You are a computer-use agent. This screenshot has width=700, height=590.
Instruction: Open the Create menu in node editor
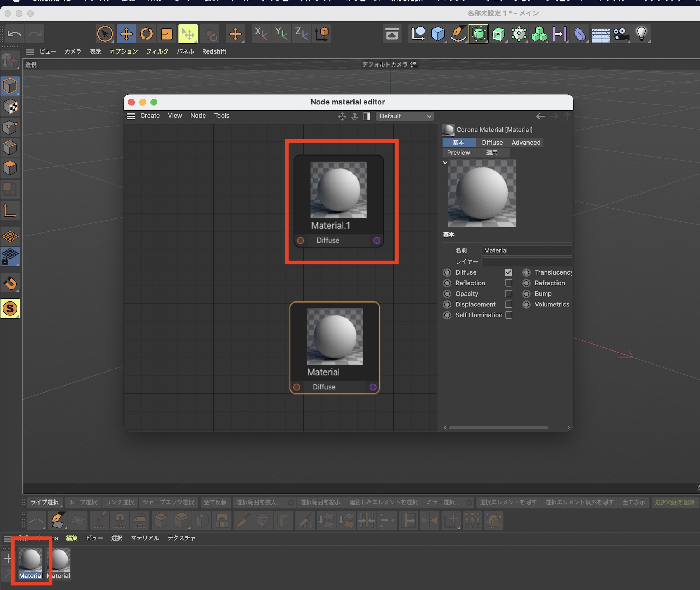(150, 116)
